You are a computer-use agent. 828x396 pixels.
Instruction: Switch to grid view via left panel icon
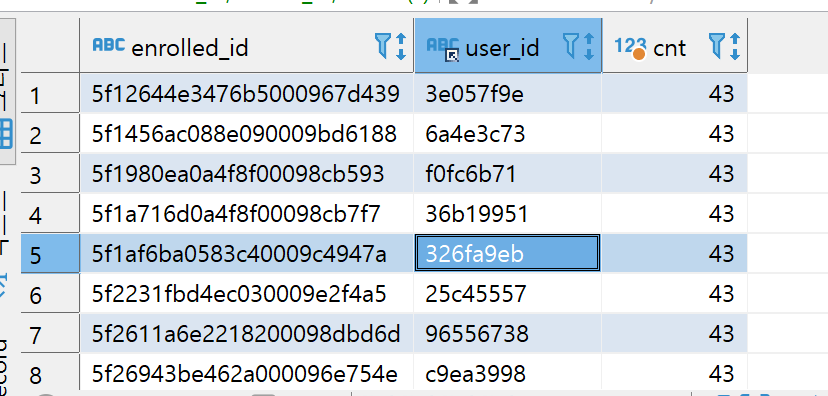point(6,134)
